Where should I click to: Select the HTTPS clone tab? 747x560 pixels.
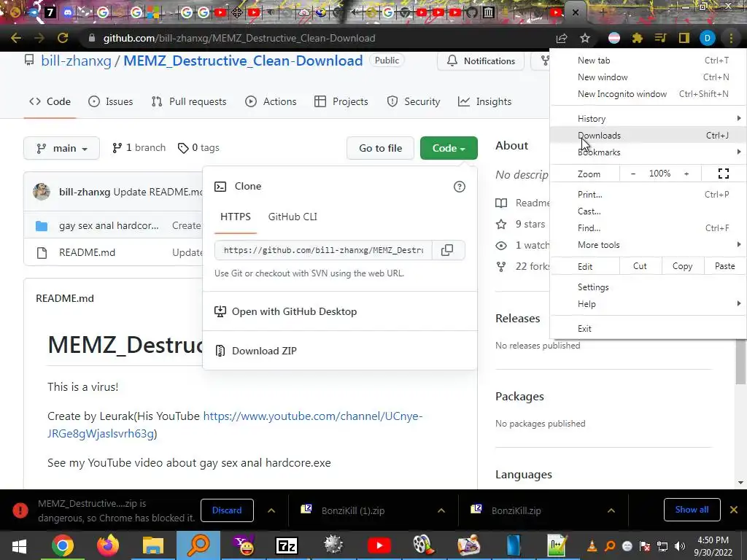236,217
